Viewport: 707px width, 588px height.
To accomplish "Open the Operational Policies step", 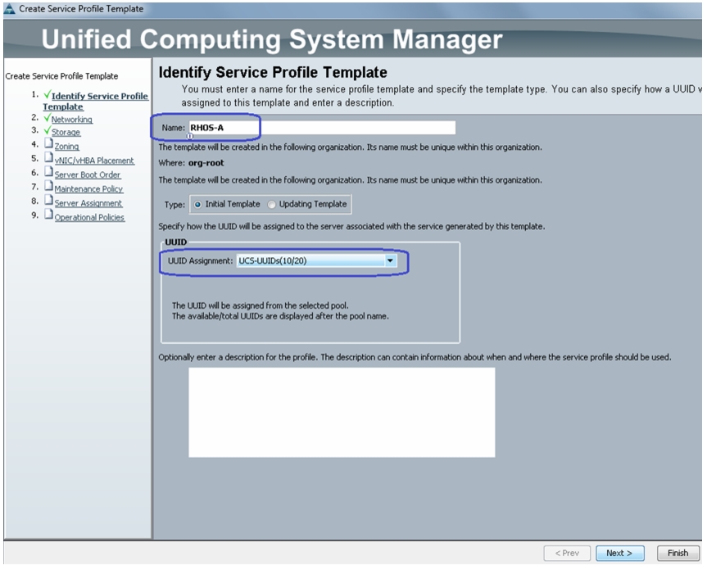I will (x=90, y=217).
